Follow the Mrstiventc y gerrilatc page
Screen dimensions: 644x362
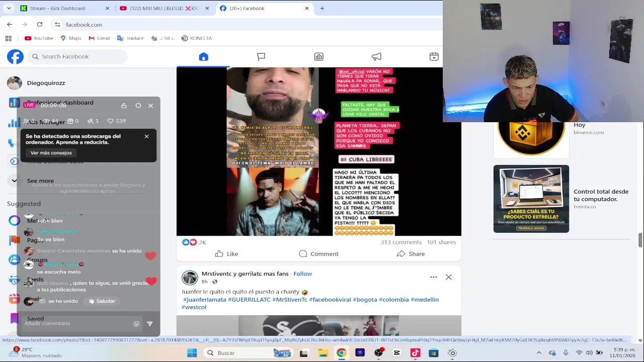[303, 274]
